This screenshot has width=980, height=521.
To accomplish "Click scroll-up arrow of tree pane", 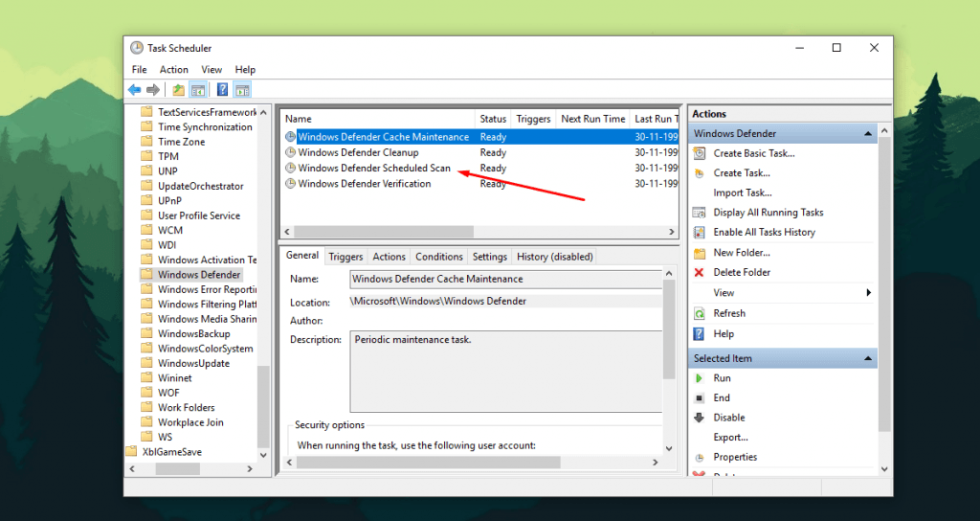I will [x=263, y=113].
